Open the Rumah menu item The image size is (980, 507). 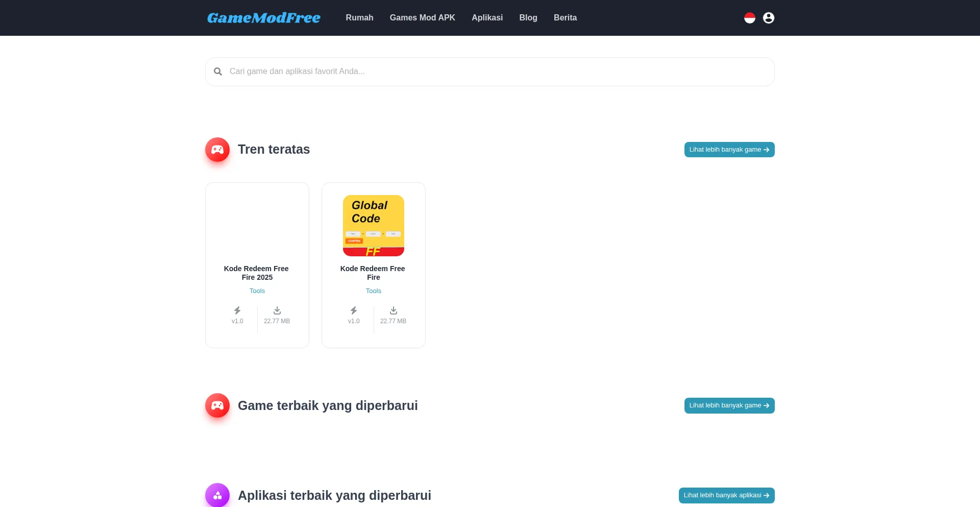(x=359, y=18)
